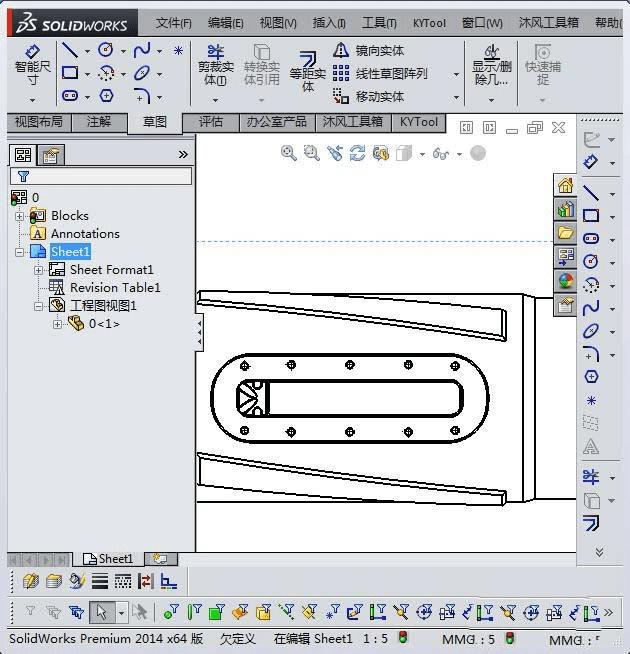
Task: Open Display Style cube icon
Action: [404, 153]
